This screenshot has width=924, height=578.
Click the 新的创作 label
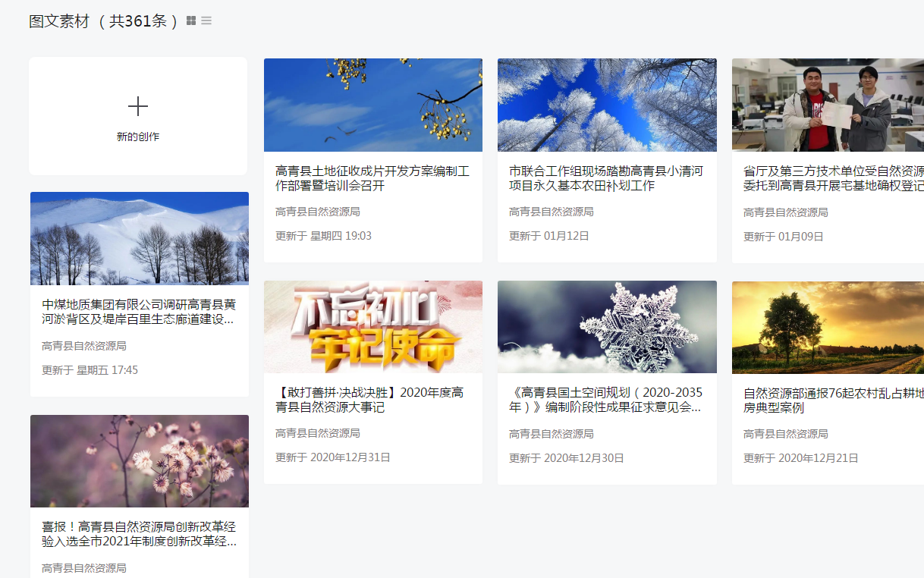point(138,137)
